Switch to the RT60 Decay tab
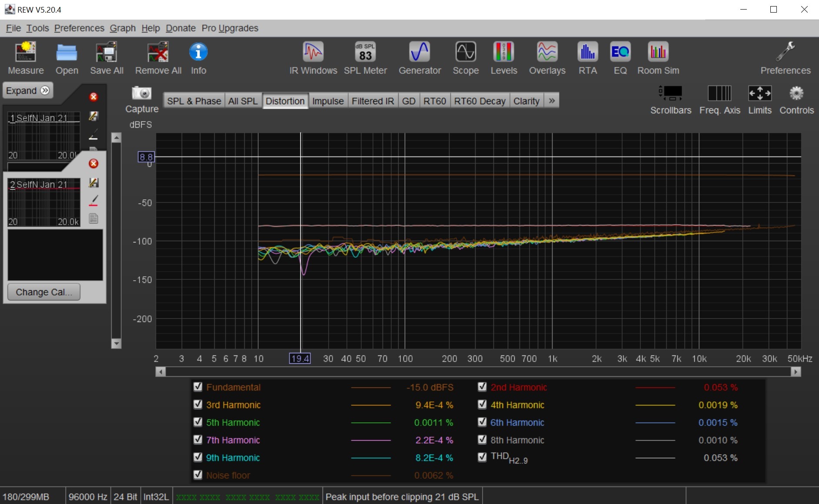The image size is (819, 504). [x=479, y=101]
